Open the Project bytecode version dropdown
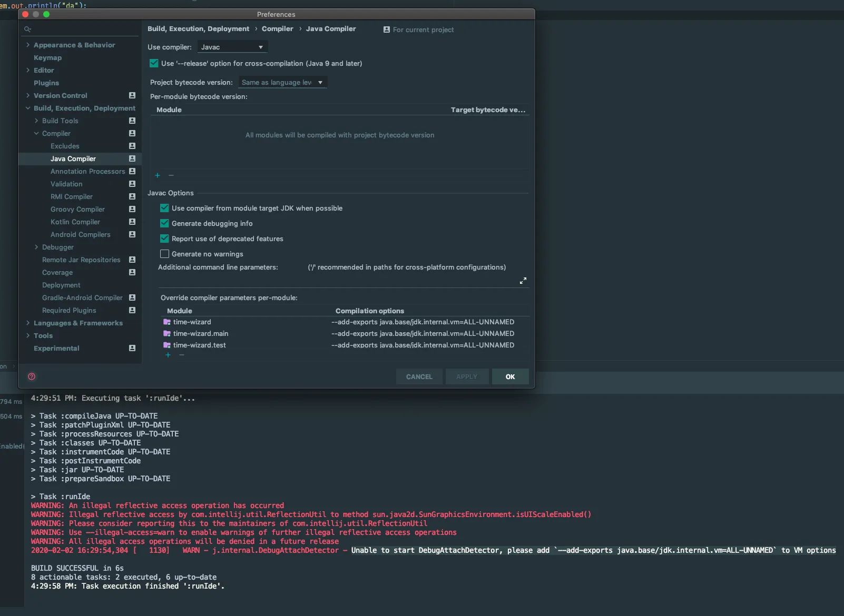The width and height of the screenshot is (844, 616). click(x=282, y=82)
